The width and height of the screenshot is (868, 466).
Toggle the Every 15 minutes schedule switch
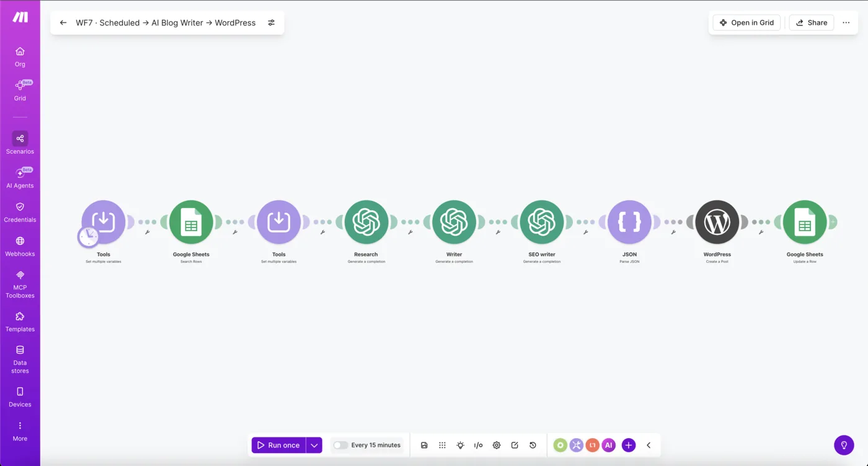(x=340, y=445)
